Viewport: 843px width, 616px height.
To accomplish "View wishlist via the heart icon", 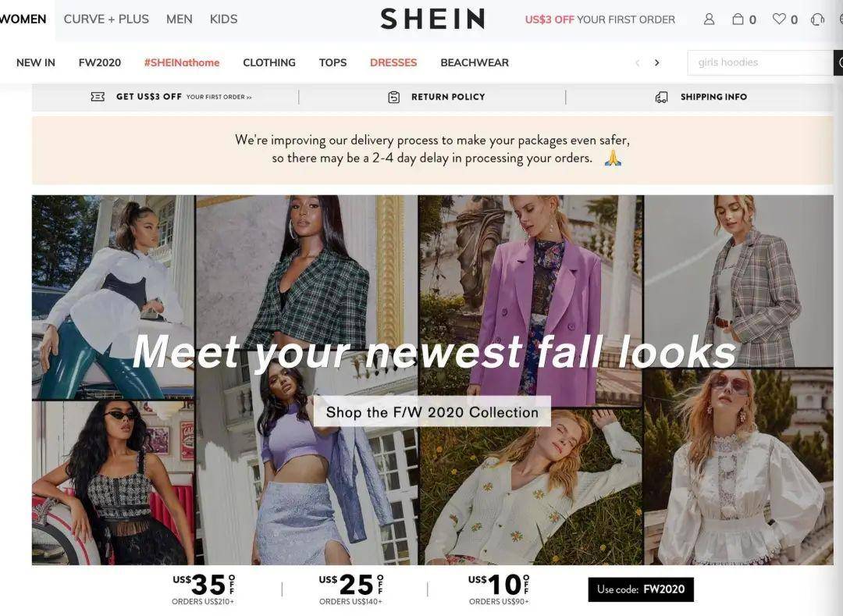I will (x=779, y=20).
